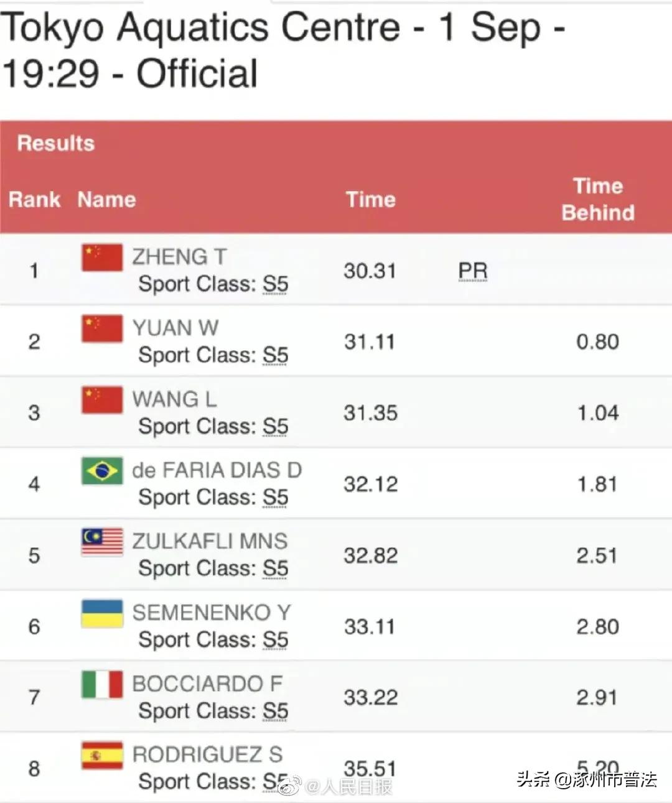This screenshot has height=803, width=672.
Task: Click the Ukraine flag icon
Action: tap(102, 613)
